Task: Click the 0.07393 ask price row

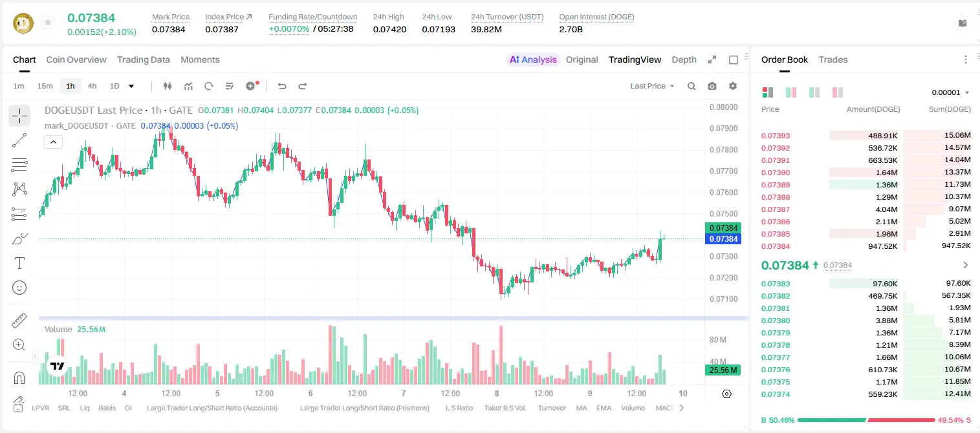Action: (x=866, y=136)
